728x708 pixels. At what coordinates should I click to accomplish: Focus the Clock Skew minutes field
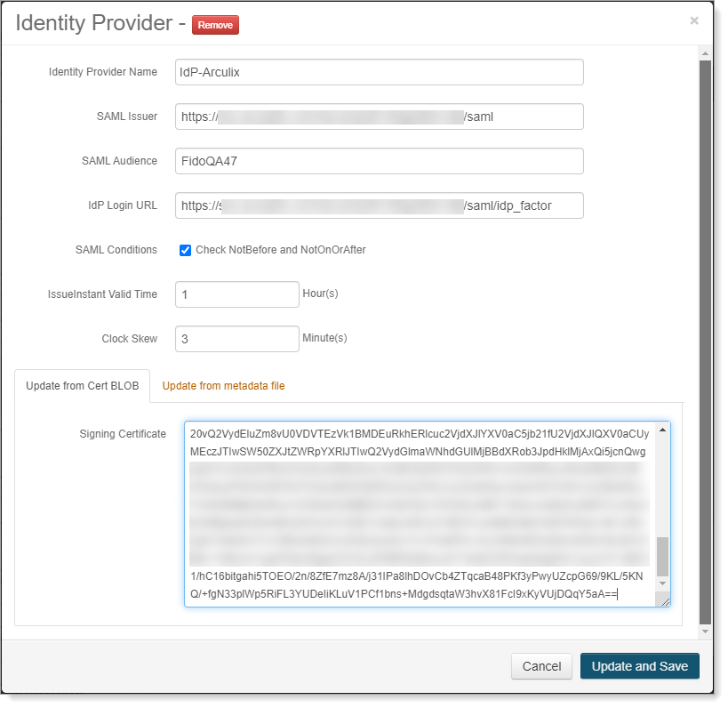click(x=236, y=339)
